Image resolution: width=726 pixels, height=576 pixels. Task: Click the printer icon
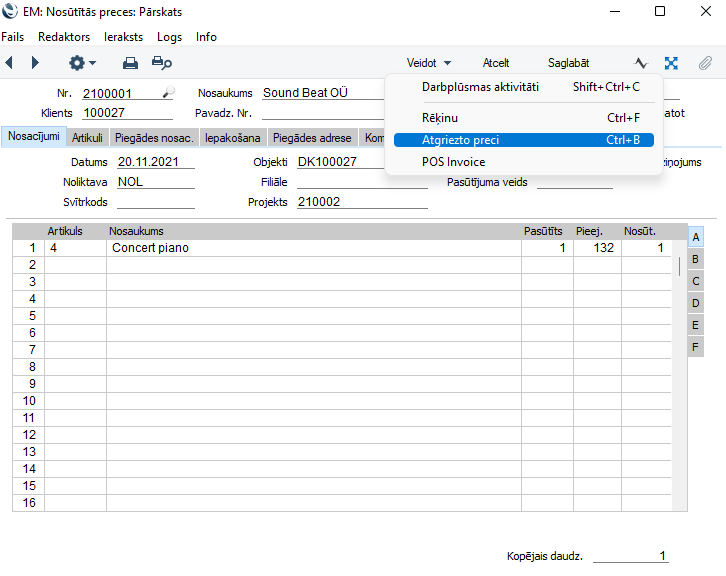(x=130, y=63)
